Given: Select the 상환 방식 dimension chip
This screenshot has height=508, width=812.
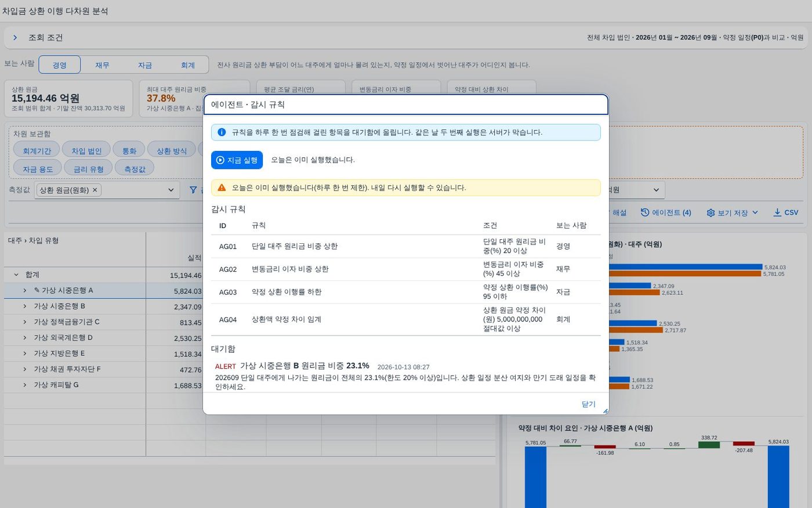Looking at the screenshot, I should point(172,150).
